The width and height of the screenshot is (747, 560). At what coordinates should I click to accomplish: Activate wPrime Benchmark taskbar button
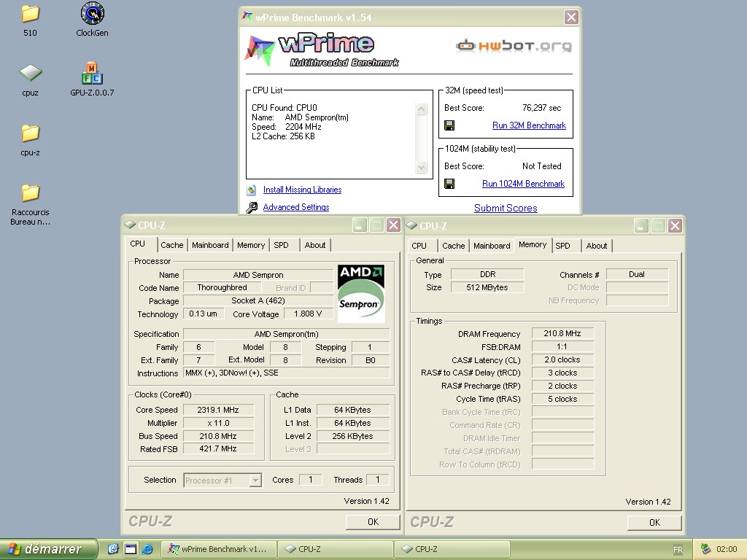[218, 549]
